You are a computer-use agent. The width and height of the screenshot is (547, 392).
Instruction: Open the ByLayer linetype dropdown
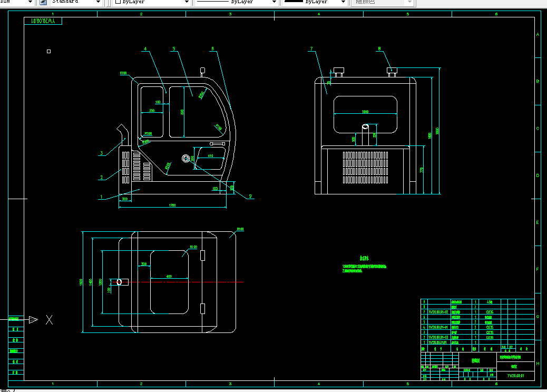coord(274,2)
